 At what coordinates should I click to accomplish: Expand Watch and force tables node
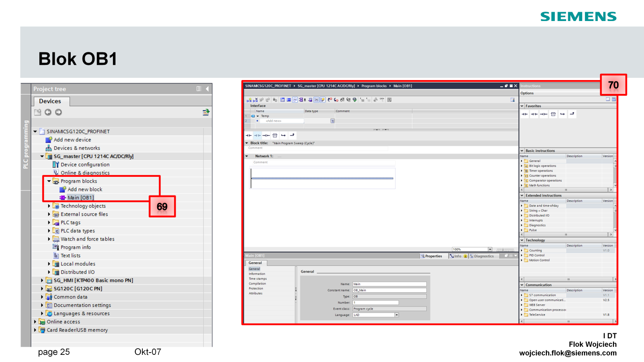click(49, 239)
